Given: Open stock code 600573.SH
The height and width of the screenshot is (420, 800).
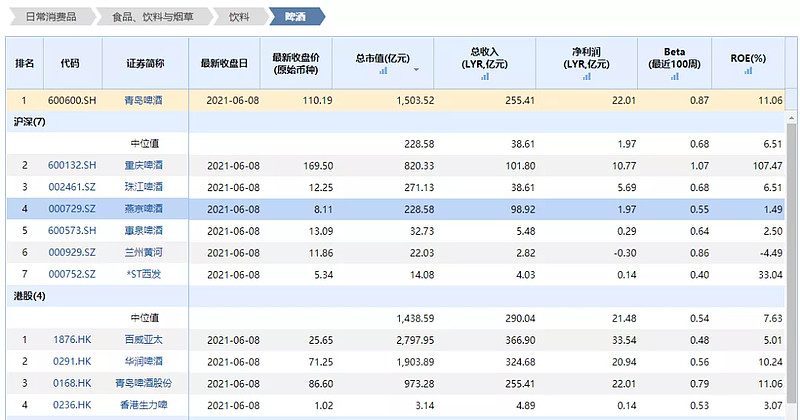Looking at the screenshot, I should [72, 231].
